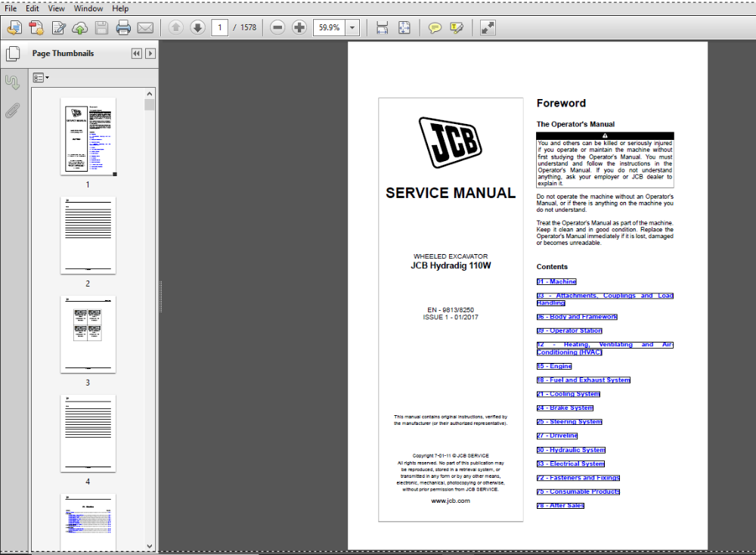
Task: Click the fit-width scrolling mode icon
Action: [x=382, y=28]
